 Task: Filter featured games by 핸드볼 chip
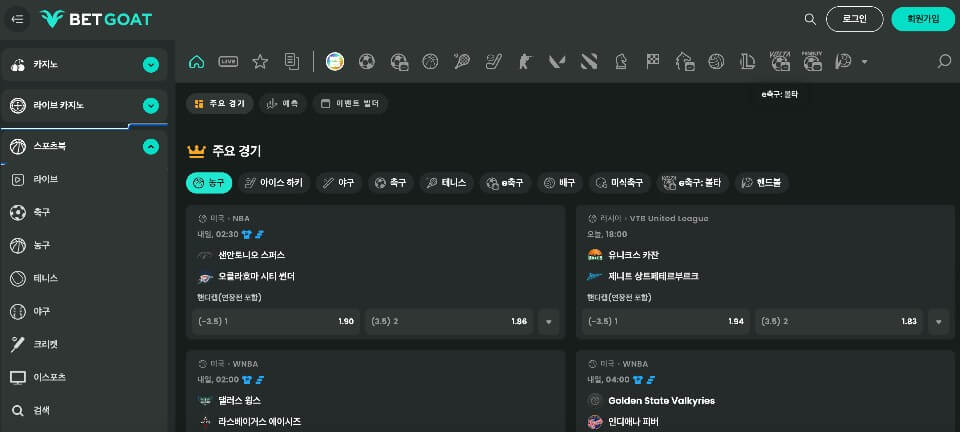762,182
